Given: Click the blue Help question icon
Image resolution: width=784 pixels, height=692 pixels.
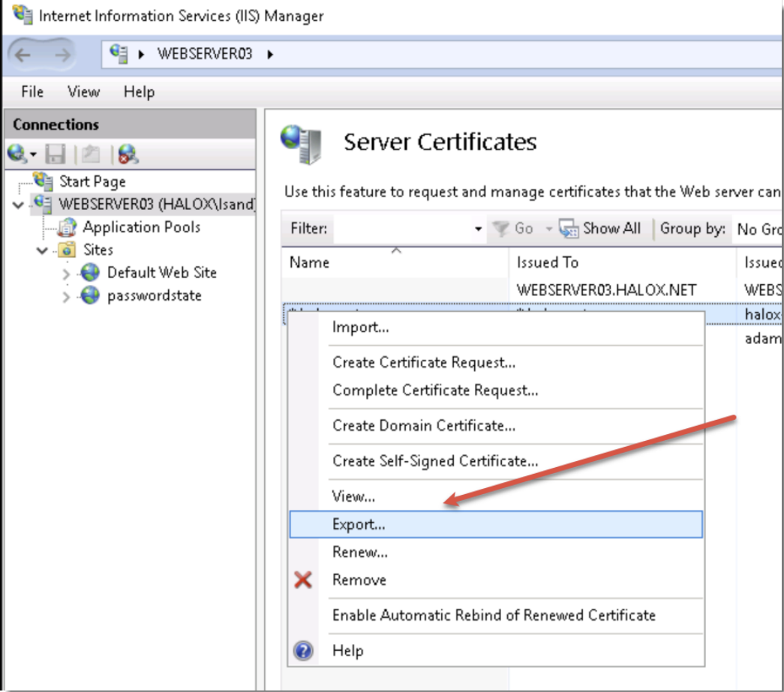Looking at the screenshot, I should point(303,651).
